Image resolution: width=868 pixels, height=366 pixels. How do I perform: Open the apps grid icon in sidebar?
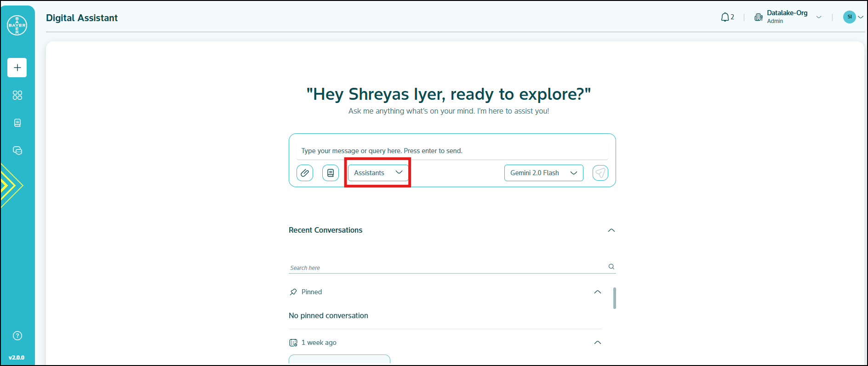(17, 95)
